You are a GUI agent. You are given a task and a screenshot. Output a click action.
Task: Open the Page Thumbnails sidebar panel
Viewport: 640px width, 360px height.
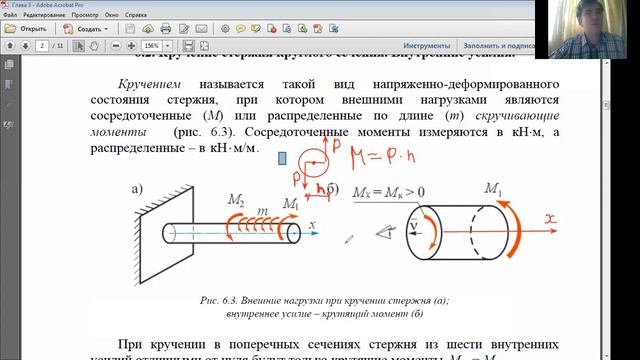[x=9, y=64]
